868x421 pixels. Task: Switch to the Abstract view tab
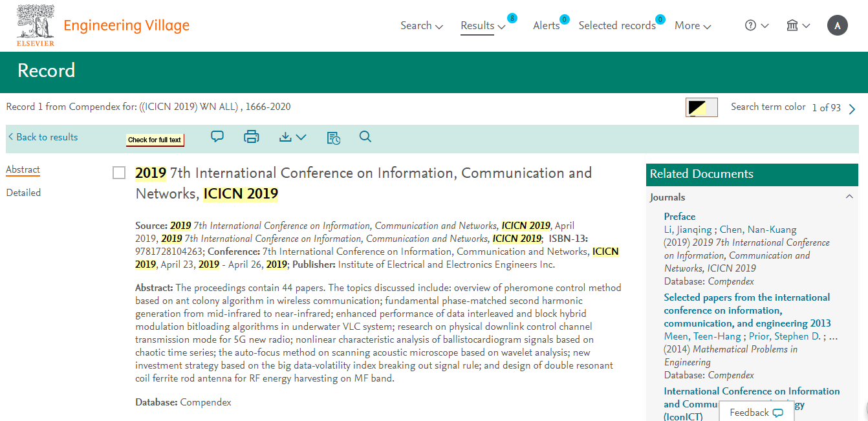[23, 169]
